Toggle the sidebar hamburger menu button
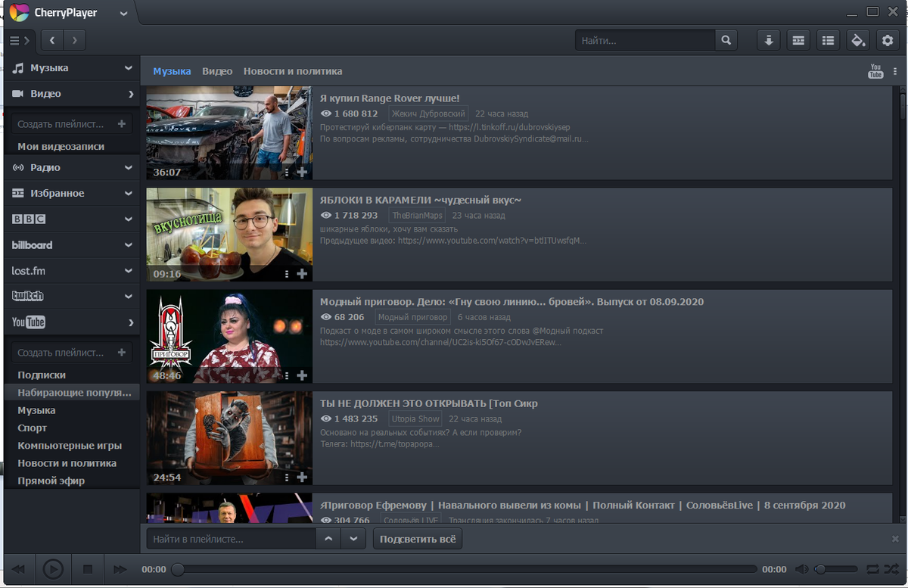 [20, 40]
